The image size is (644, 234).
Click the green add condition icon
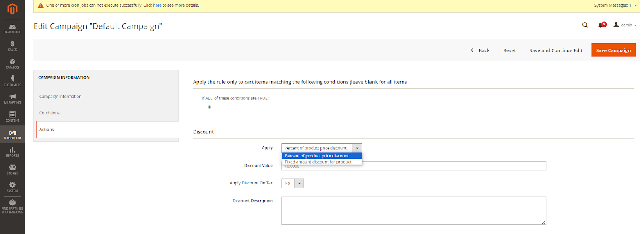209,107
